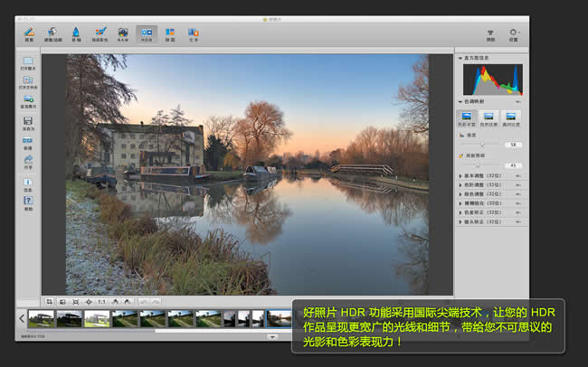Image resolution: width=588 pixels, height=367 pixels.
Task: Open Help question mark icon in sidebar
Action: (28, 204)
